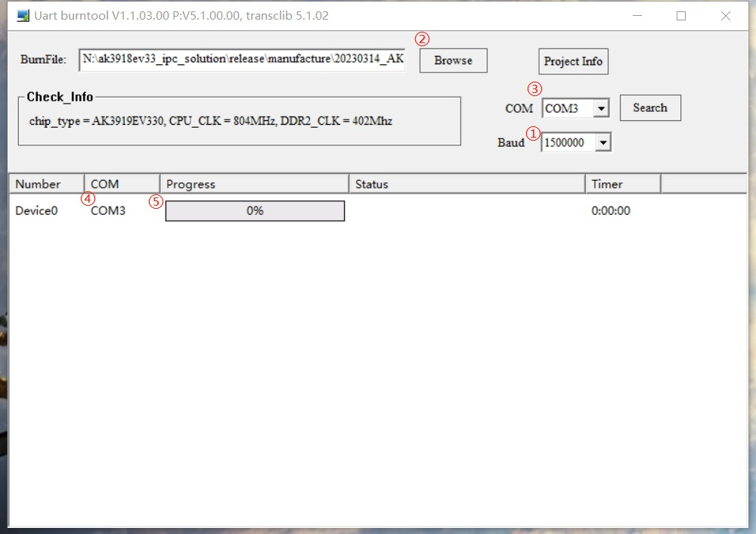Click the 0% progress bar

click(x=255, y=211)
